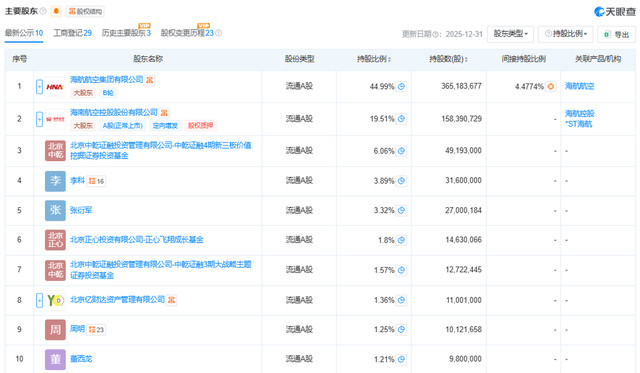Expand row 8 北京亿财达 shareholder
Image resolution: width=640 pixels, height=373 pixels.
click(x=39, y=301)
